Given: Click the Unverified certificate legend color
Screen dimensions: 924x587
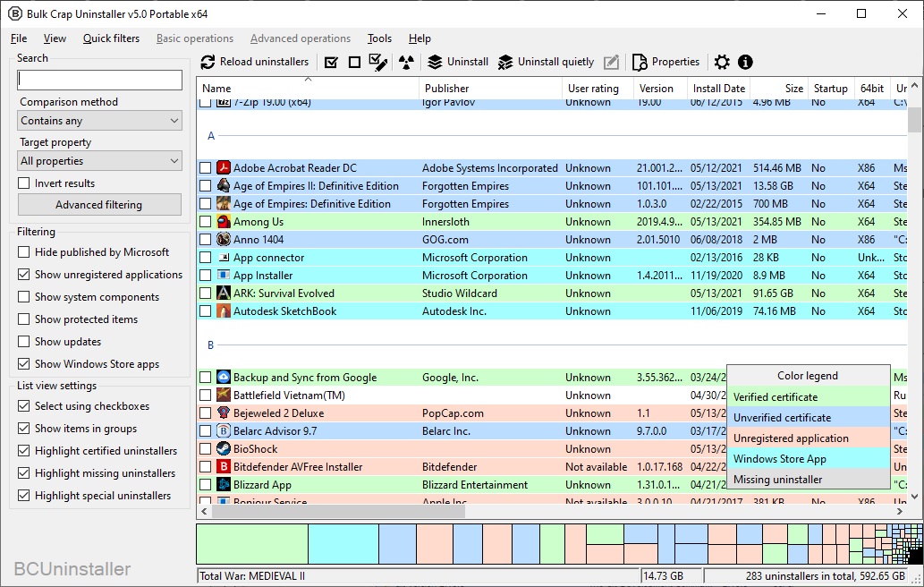Looking at the screenshot, I should (808, 418).
